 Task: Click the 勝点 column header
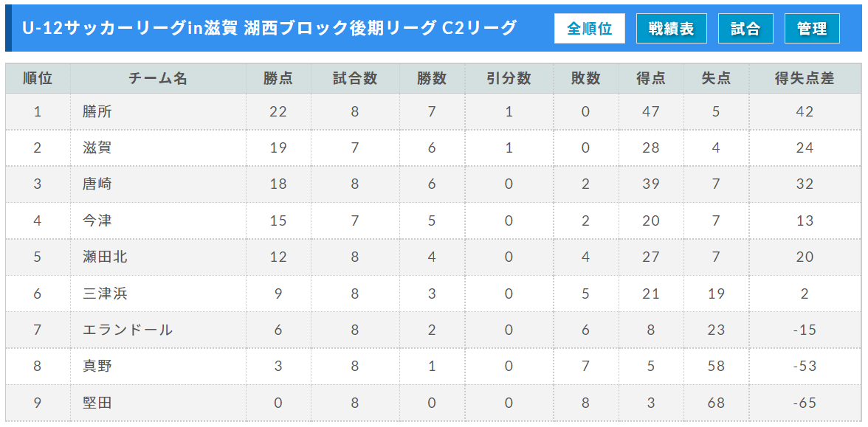coord(278,78)
